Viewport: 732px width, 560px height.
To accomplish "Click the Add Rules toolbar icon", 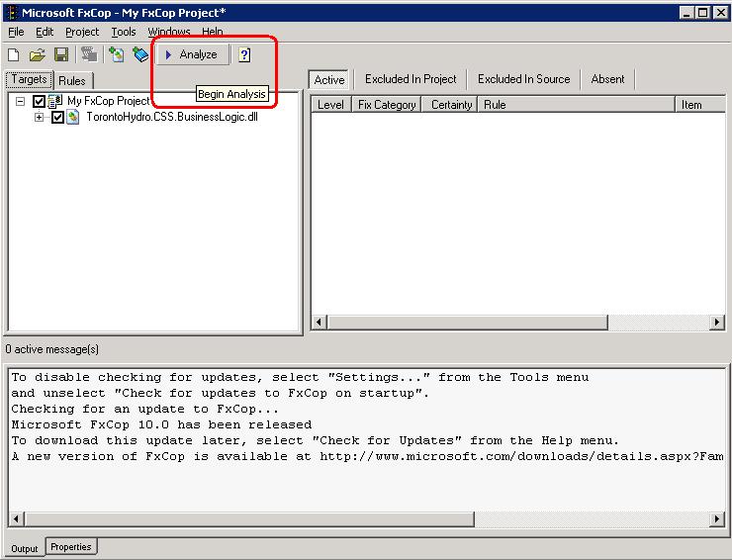I will [140, 54].
